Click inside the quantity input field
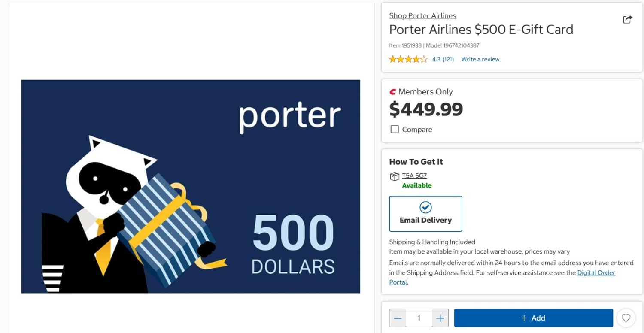The height and width of the screenshot is (333, 644). tap(419, 318)
